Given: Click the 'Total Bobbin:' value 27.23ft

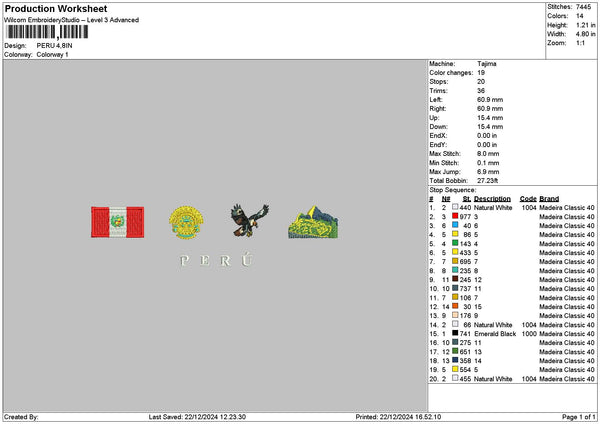Looking at the screenshot, I should [487, 181].
